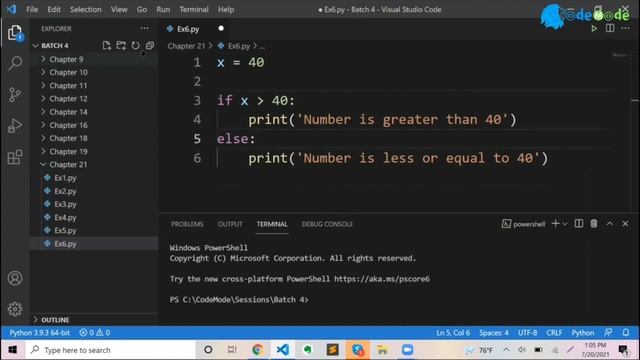The height and width of the screenshot is (360, 640).
Task: Collapse all folders in Explorer
Action: pyautogui.click(x=150, y=45)
